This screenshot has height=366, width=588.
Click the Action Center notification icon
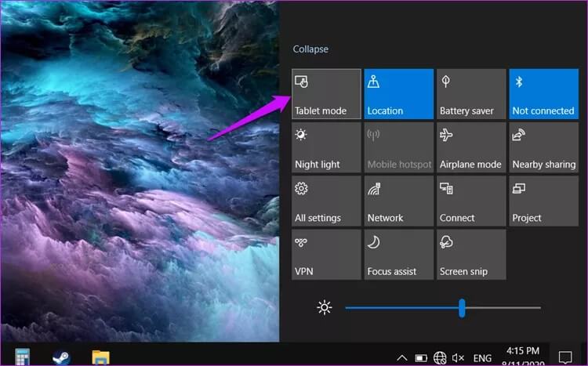click(x=565, y=357)
